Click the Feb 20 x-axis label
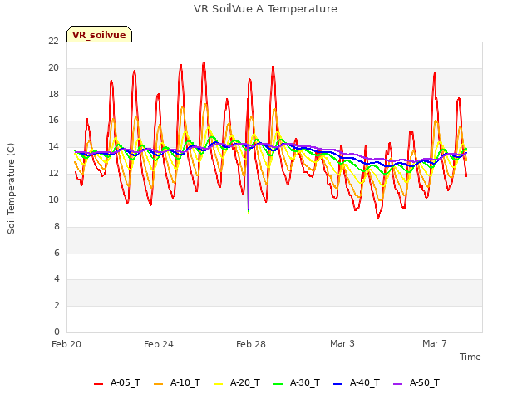Viewport: 532px width, 399px height. point(66,344)
